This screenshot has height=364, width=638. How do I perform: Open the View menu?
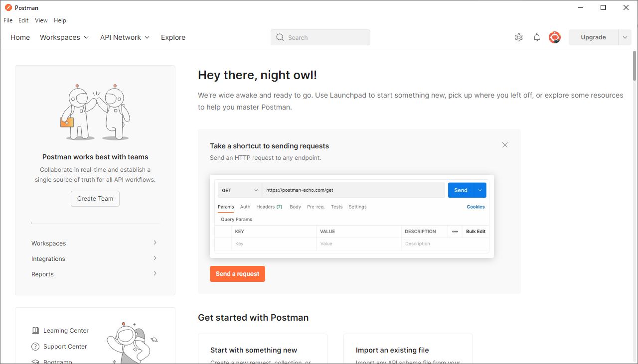point(41,20)
